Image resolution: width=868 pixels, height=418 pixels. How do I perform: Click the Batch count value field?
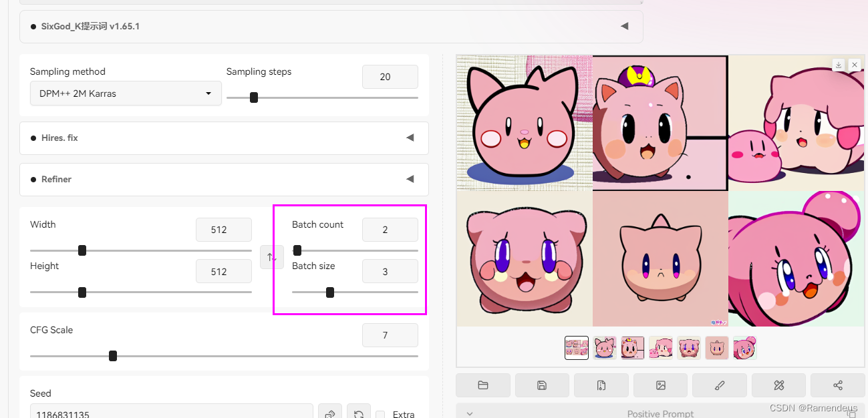390,230
